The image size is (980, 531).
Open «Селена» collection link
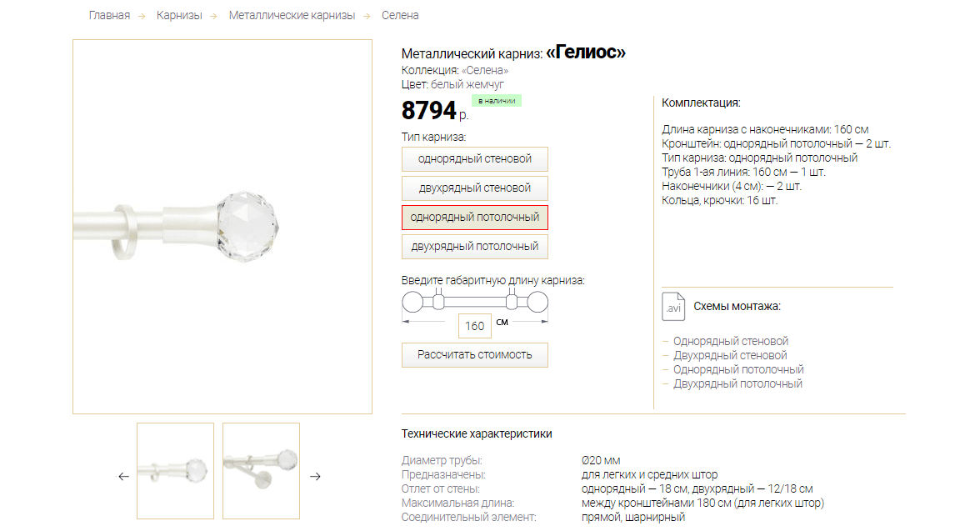[485, 71]
